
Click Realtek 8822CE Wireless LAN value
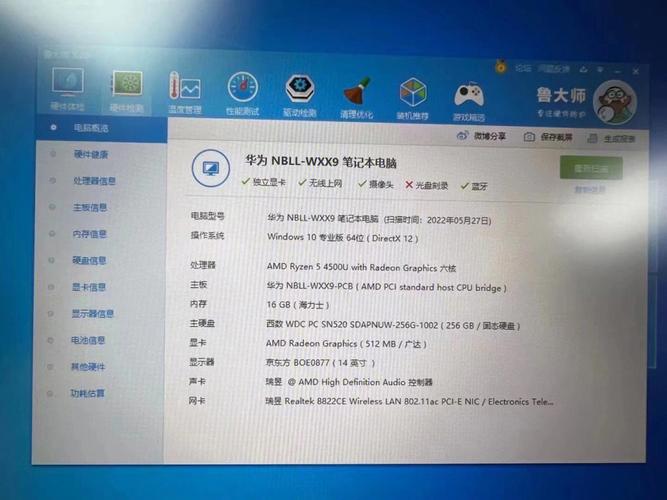[410, 401]
